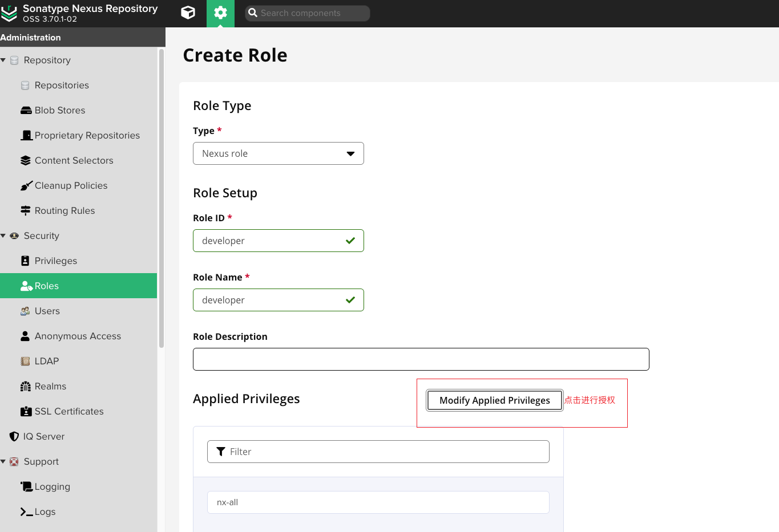Viewport: 779px width, 532px height.
Task: Click the Repository database icon
Action: tap(14, 60)
